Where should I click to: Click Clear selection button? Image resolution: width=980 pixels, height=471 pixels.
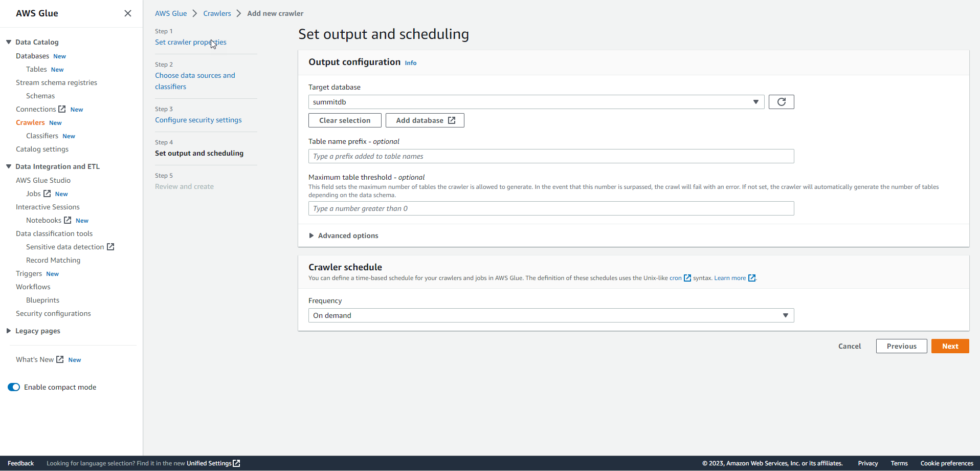click(345, 120)
